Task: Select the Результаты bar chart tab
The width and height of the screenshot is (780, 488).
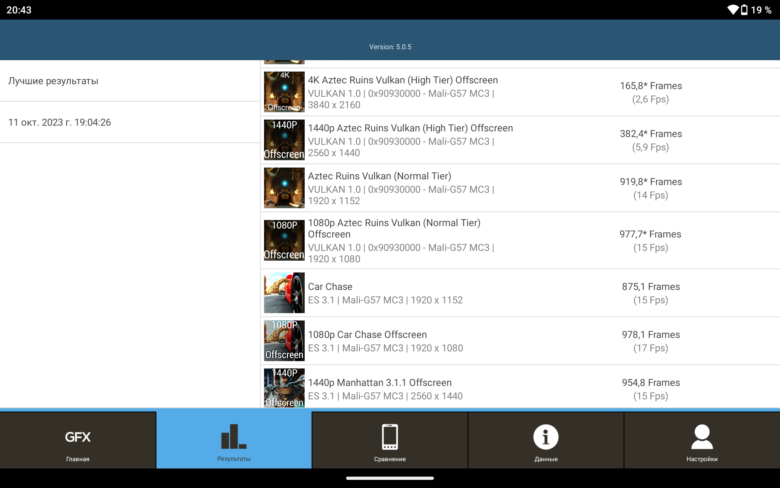Action: 234,440
